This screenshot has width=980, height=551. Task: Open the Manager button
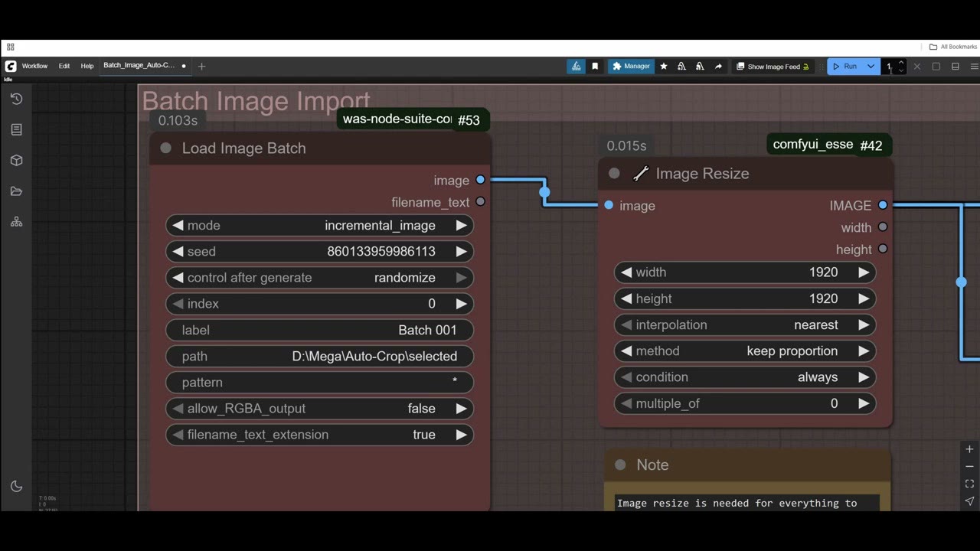point(631,67)
